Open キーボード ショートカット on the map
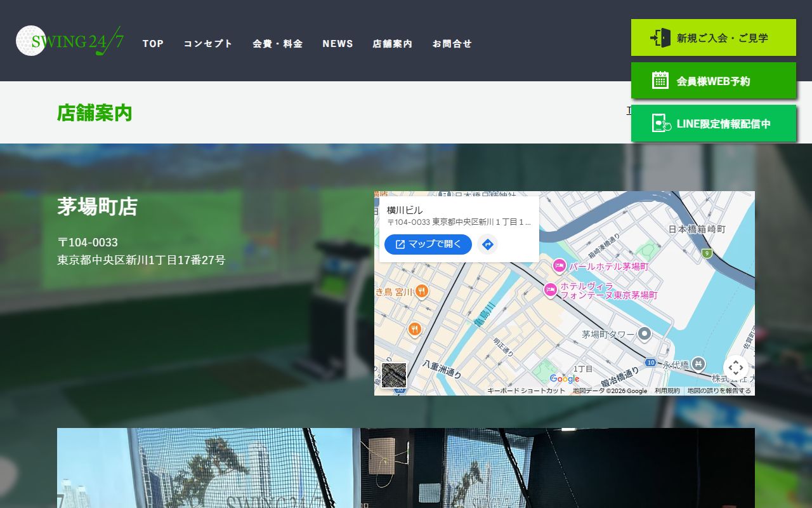This screenshot has height=508, width=812. click(x=526, y=391)
